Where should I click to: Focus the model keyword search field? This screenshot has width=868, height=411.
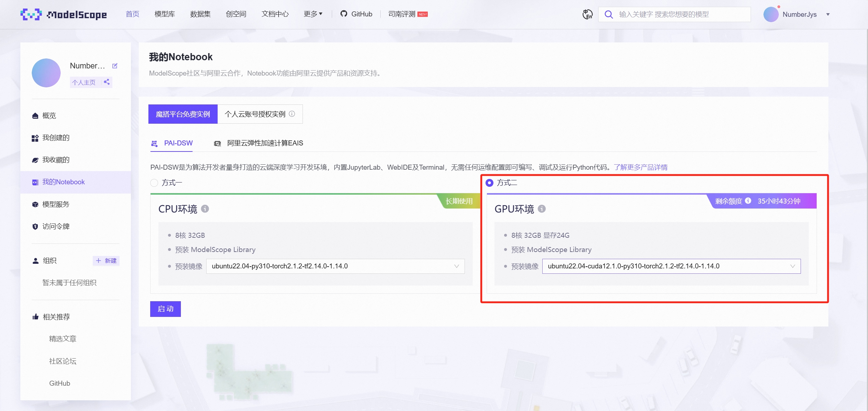pos(674,14)
